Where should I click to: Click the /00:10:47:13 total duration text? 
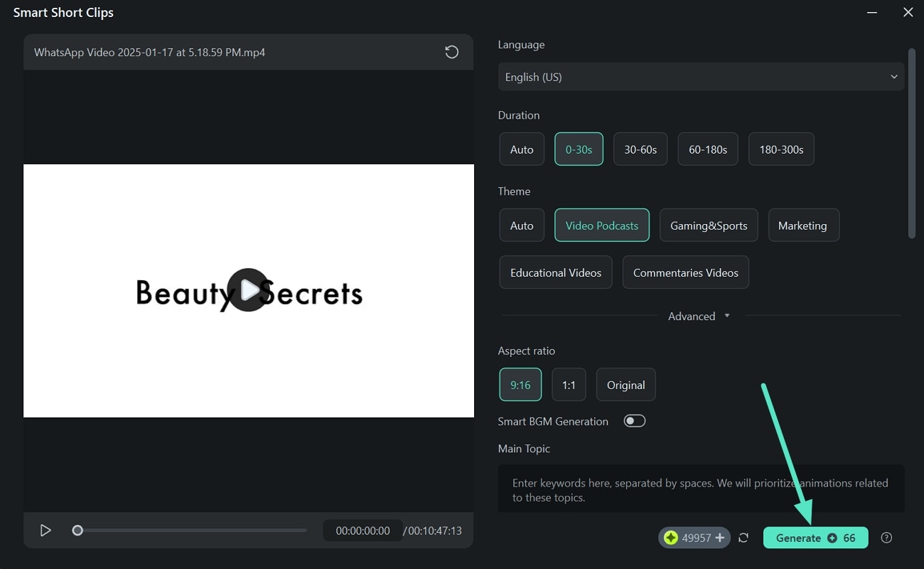432,531
